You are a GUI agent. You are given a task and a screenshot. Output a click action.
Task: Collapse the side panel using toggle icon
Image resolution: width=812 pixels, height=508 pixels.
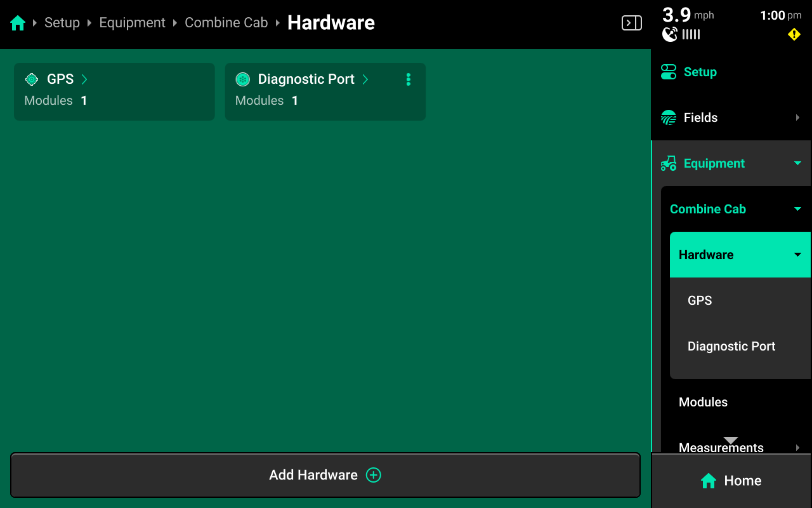[631, 23]
